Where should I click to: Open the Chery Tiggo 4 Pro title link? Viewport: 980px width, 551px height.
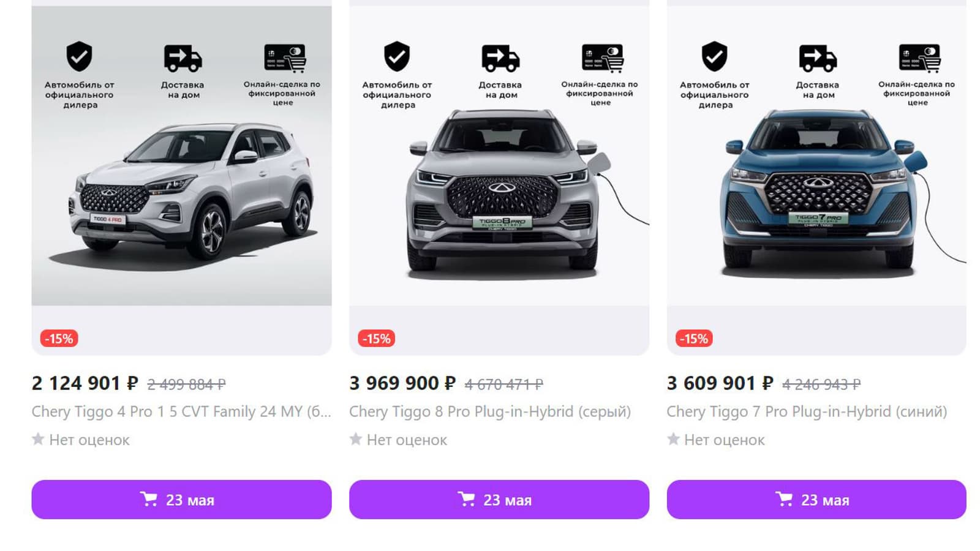click(181, 411)
